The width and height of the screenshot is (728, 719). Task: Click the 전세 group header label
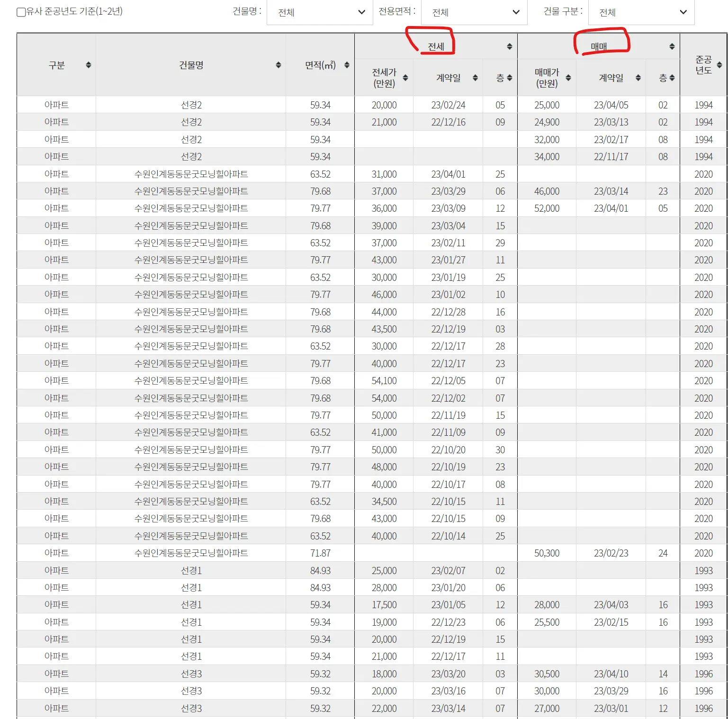tap(436, 46)
